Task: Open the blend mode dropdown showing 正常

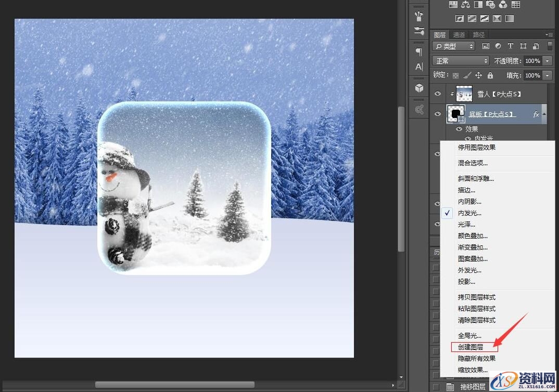Action: (461, 60)
